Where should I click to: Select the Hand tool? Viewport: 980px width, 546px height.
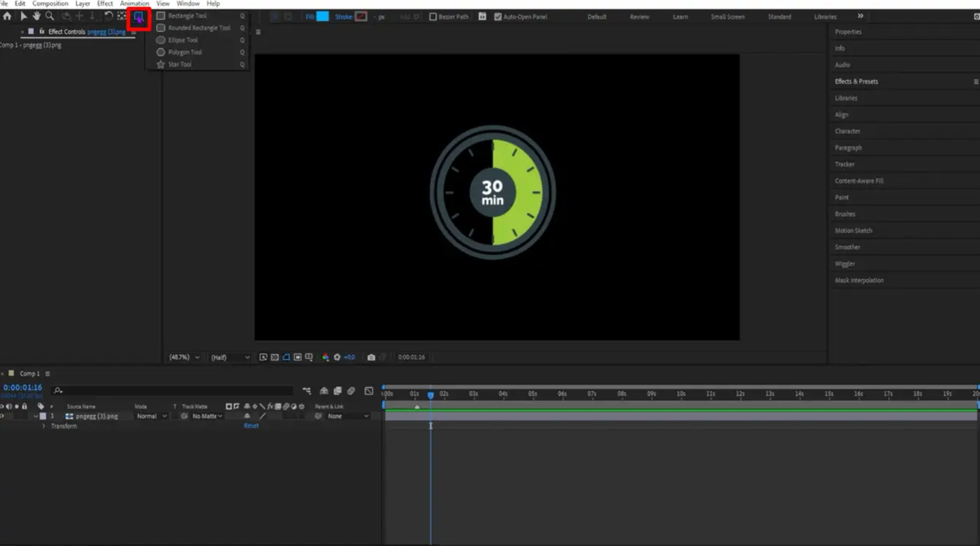click(x=37, y=16)
